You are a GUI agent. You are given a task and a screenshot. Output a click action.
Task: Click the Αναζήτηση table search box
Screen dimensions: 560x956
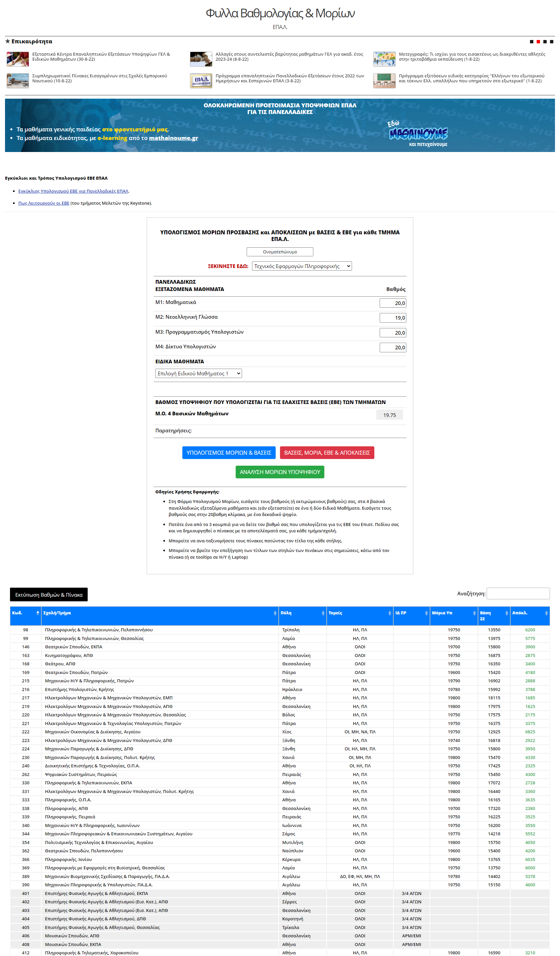[x=518, y=593]
